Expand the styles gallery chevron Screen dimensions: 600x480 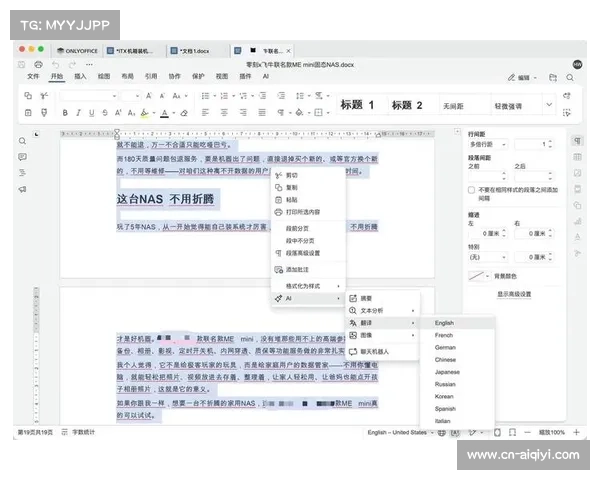[x=549, y=104]
